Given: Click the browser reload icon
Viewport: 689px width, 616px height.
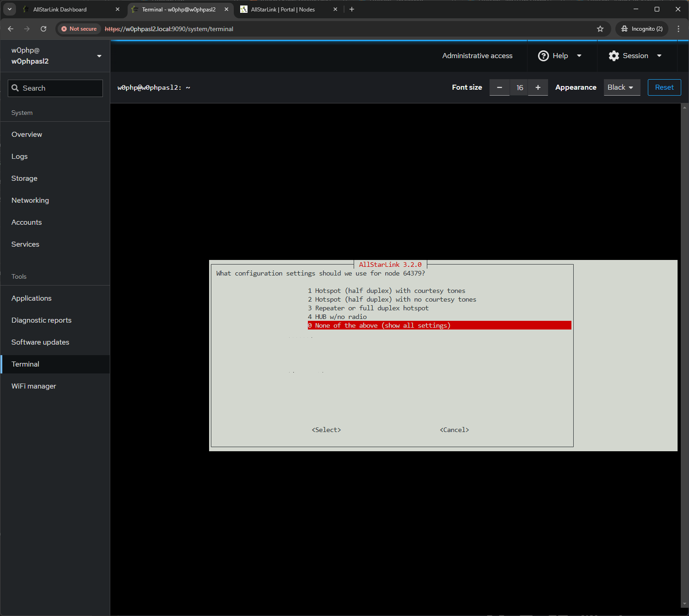Looking at the screenshot, I should click(x=43, y=29).
